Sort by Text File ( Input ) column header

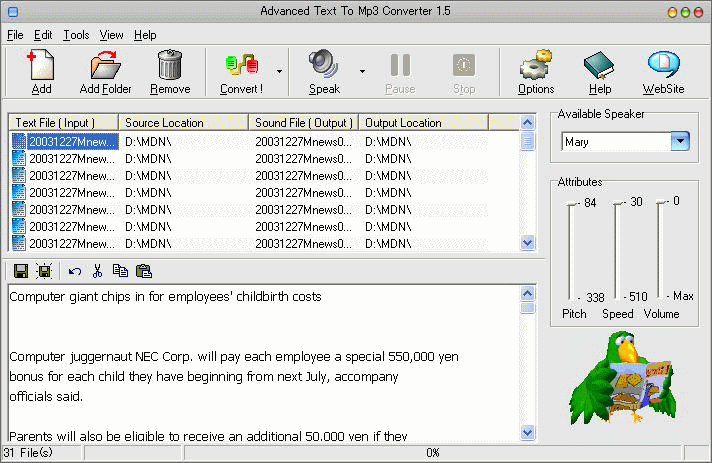pos(64,123)
